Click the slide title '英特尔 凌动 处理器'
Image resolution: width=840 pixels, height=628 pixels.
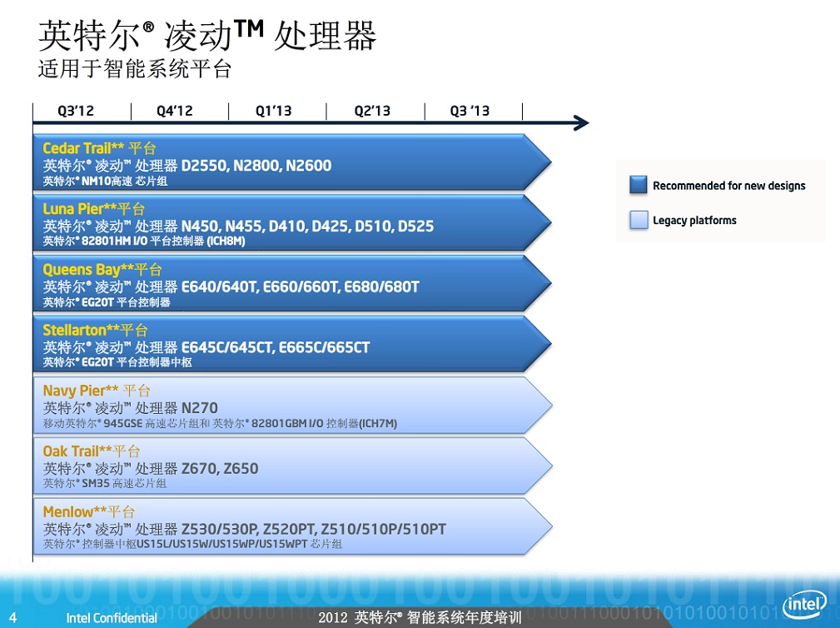point(207,36)
